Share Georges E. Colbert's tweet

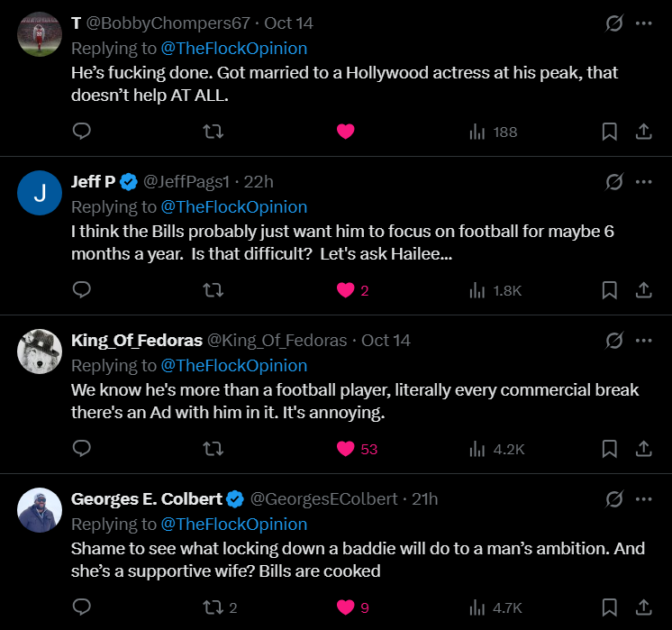click(643, 607)
